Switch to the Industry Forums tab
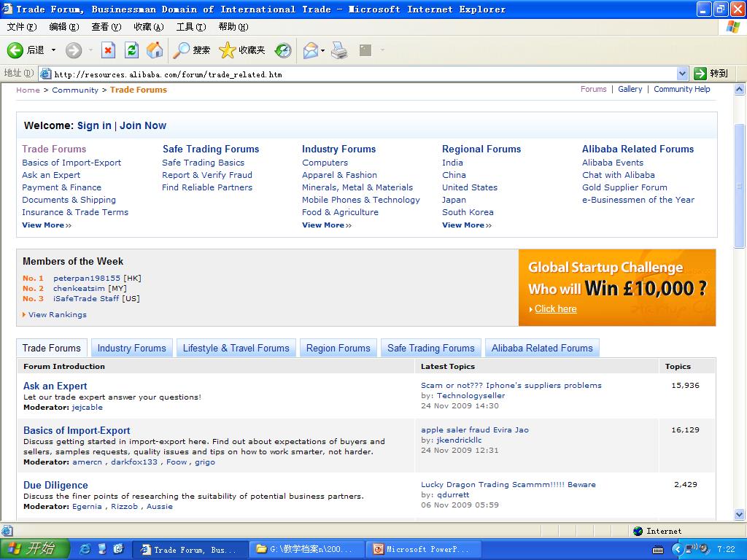Viewport: 747px width, 560px height. 131,348
